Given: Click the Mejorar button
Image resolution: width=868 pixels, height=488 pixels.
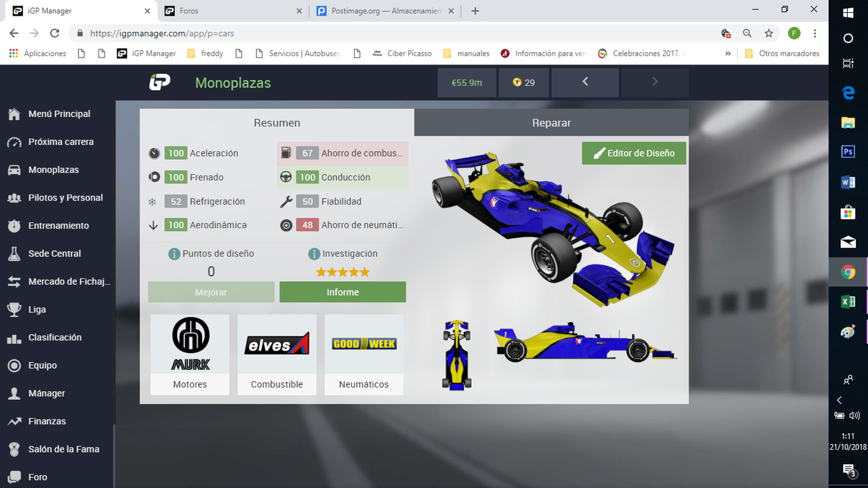Looking at the screenshot, I should 211,292.
